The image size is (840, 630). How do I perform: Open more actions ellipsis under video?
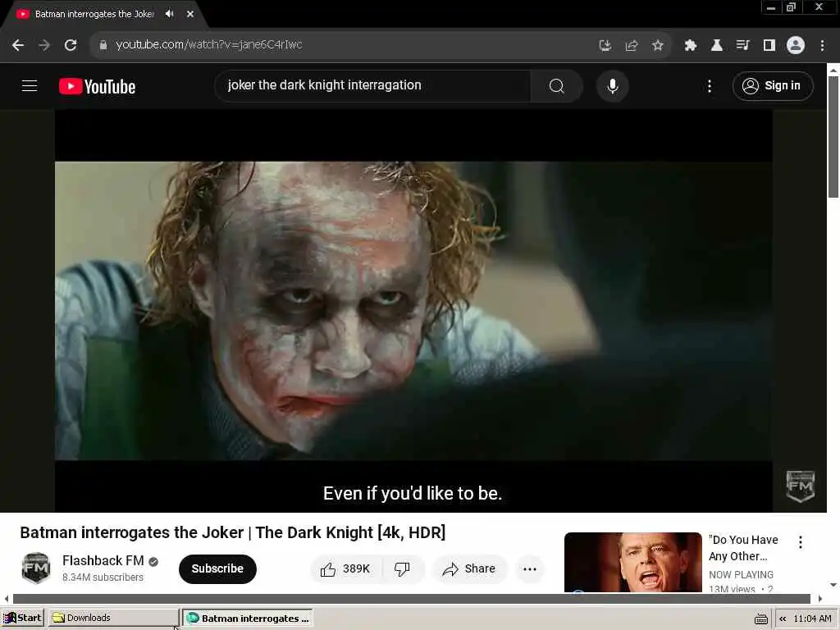pyautogui.click(x=530, y=569)
